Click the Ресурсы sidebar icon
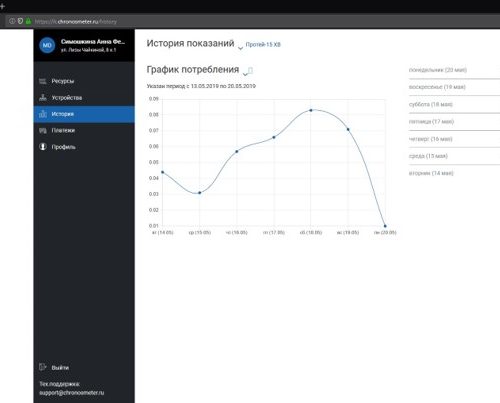This screenshot has height=403, width=500. [x=43, y=81]
